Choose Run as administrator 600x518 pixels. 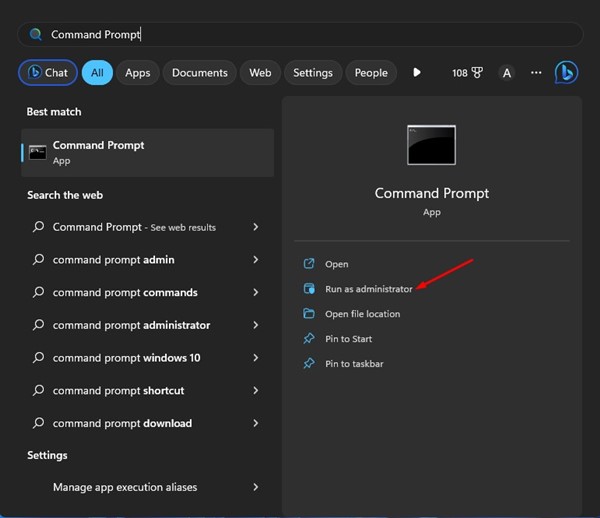tap(368, 289)
